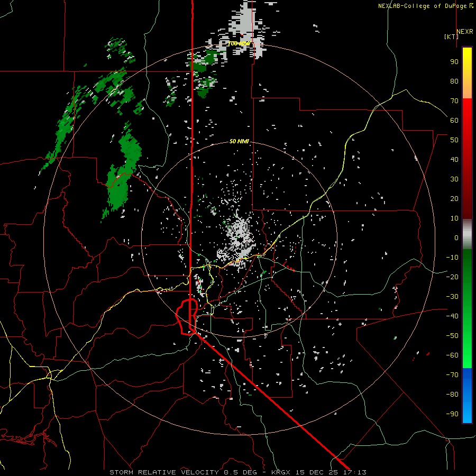Click the -90 scale value
The image size is (476, 476).
click(452, 414)
